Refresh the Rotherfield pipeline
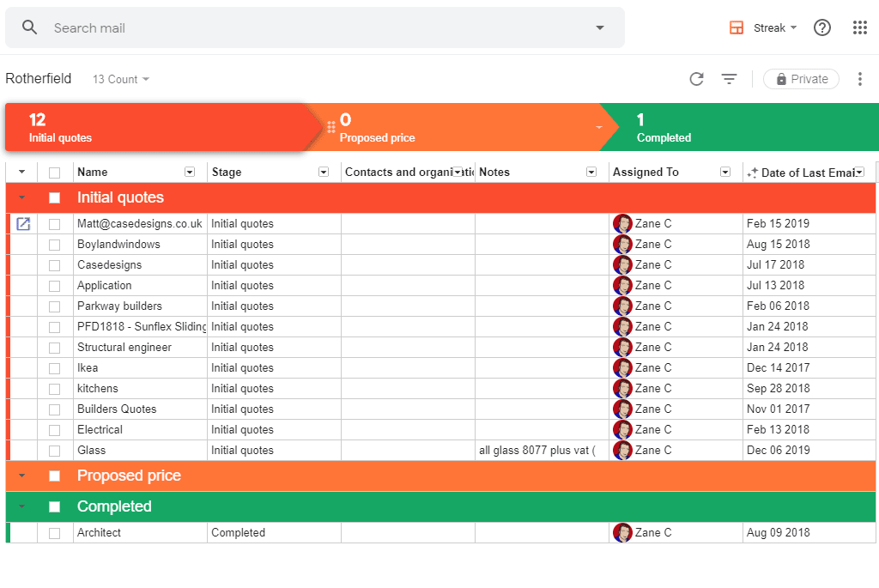The width and height of the screenshot is (879, 588). click(x=696, y=78)
